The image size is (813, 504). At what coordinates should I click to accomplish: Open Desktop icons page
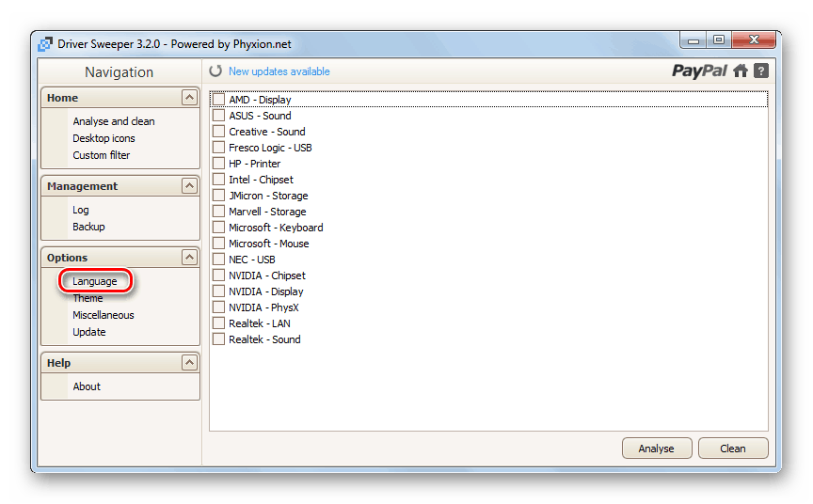click(104, 138)
